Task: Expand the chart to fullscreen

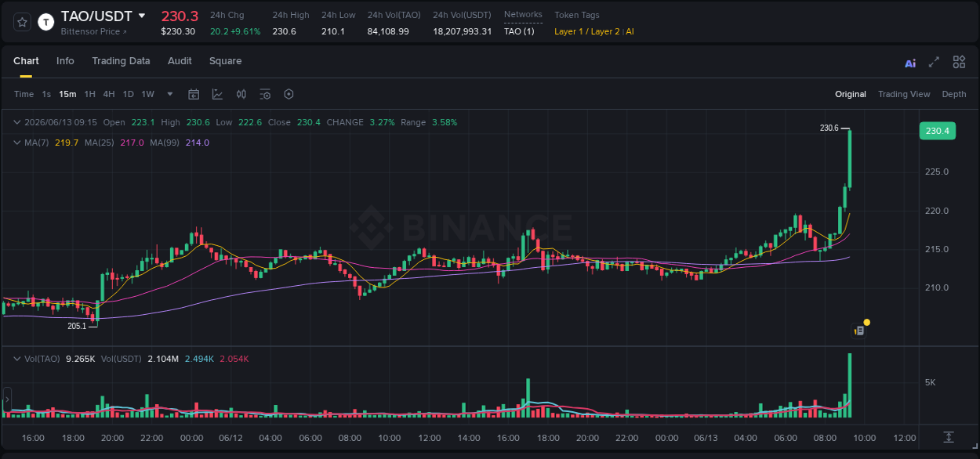Action: click(x=934, y=62)
